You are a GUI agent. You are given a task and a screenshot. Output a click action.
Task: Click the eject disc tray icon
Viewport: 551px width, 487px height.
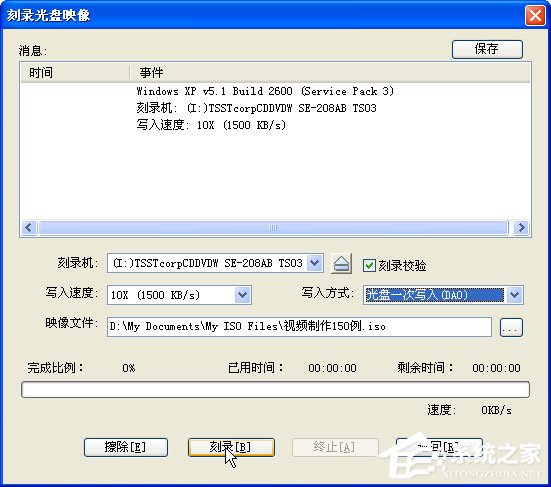[x=341, y=263]
